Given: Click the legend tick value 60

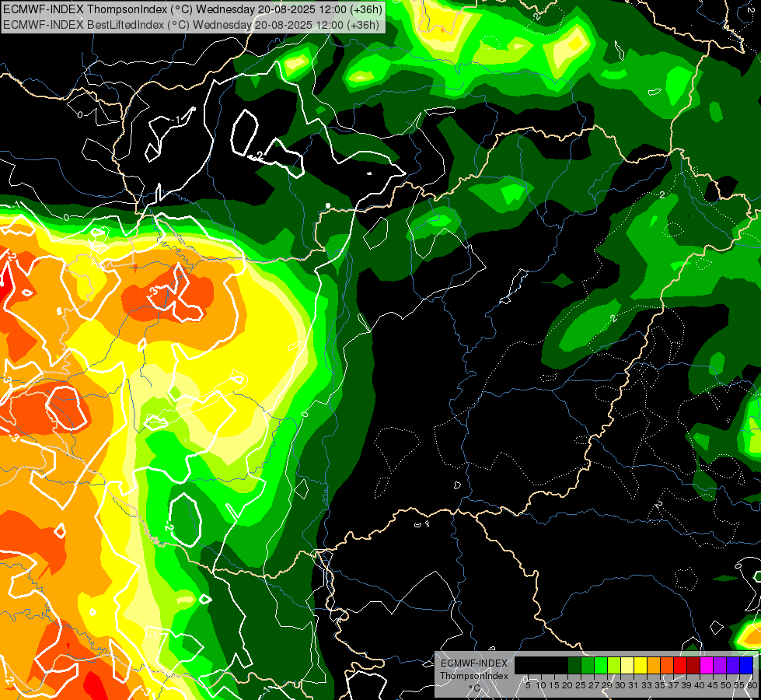Looking at the screenshot, I should 752,685.
